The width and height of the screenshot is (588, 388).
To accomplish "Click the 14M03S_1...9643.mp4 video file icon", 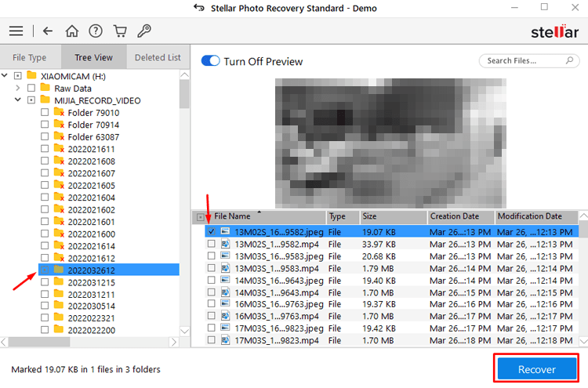I will click(225, 292).
